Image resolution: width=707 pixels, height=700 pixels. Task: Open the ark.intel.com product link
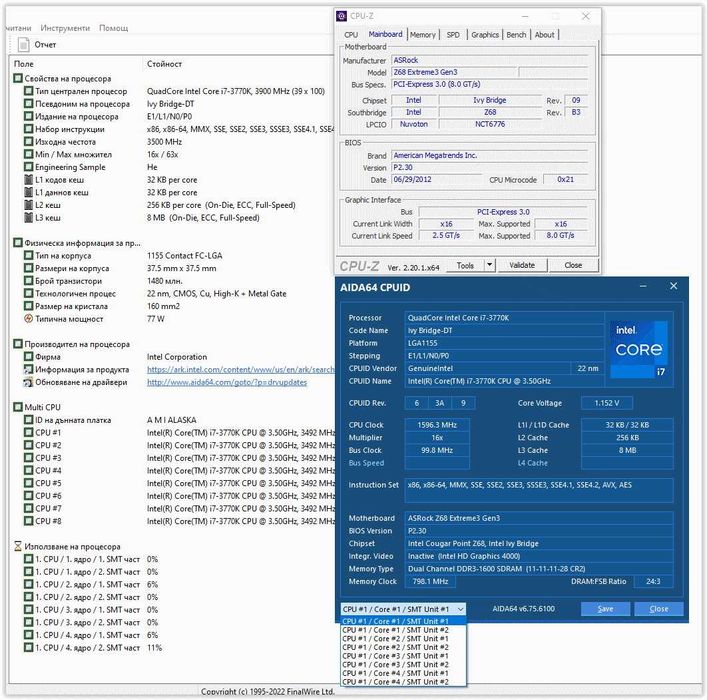pos(241,369)
